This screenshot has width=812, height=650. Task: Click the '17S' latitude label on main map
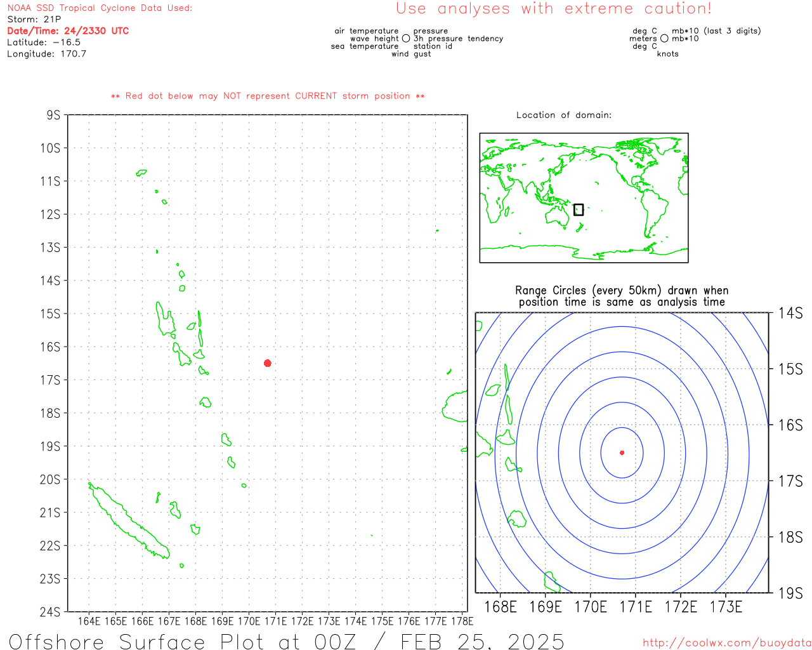click(50, 380)
